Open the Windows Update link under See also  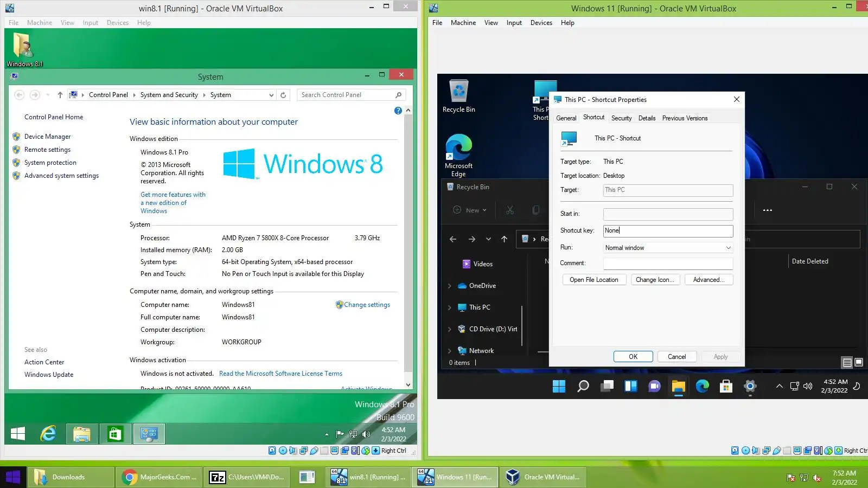tap(49, 375)
